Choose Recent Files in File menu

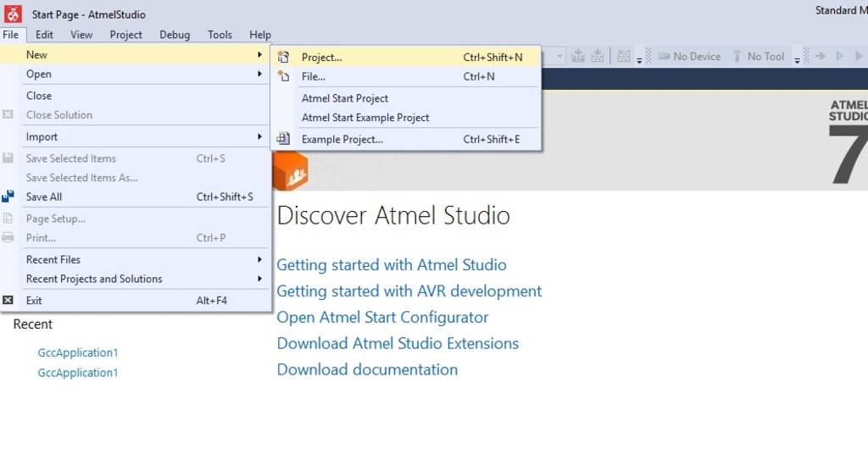[136, 259]
